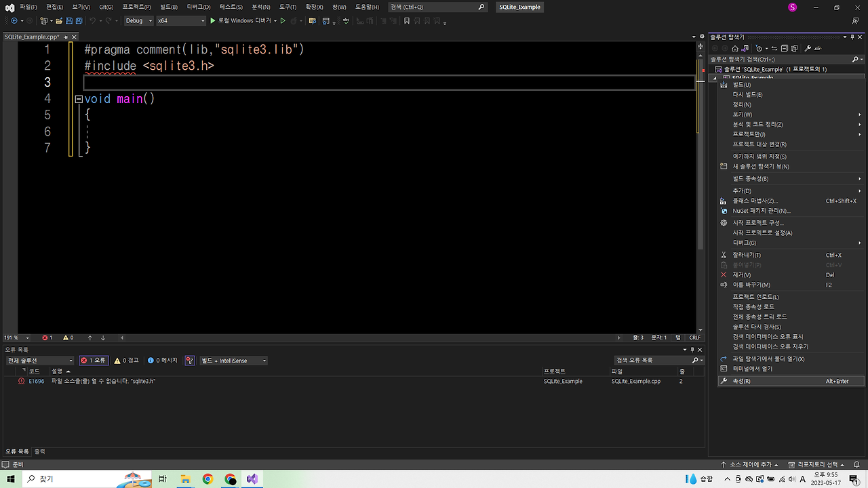
Task: Click the Save file icon in toolbar
Action: [69, 21]
